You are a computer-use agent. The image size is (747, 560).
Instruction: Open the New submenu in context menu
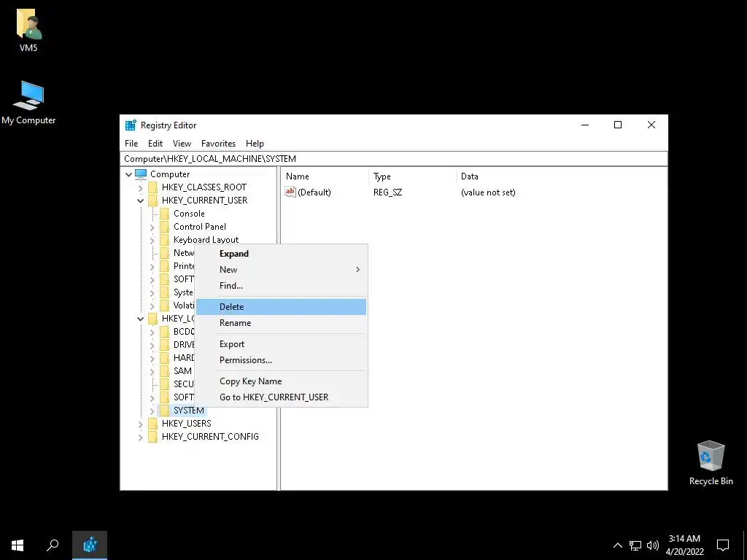[x=281, y=270]
